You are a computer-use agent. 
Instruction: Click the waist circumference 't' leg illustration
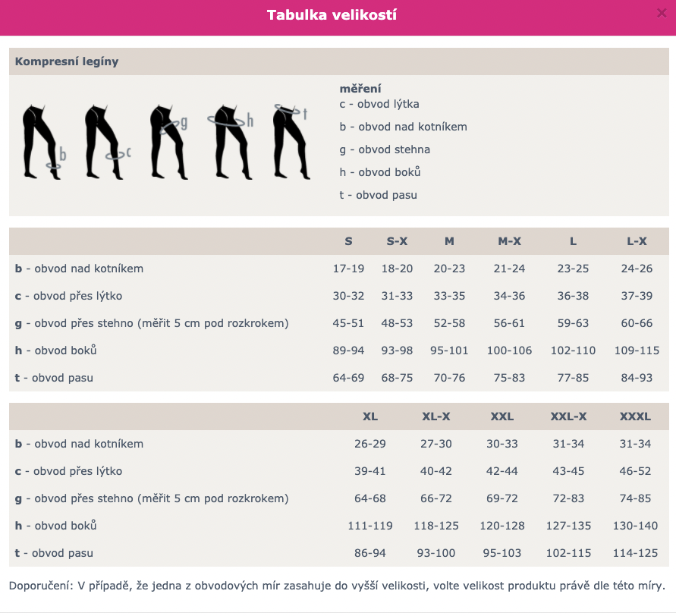pyautogui.click(x=291, y=142)
